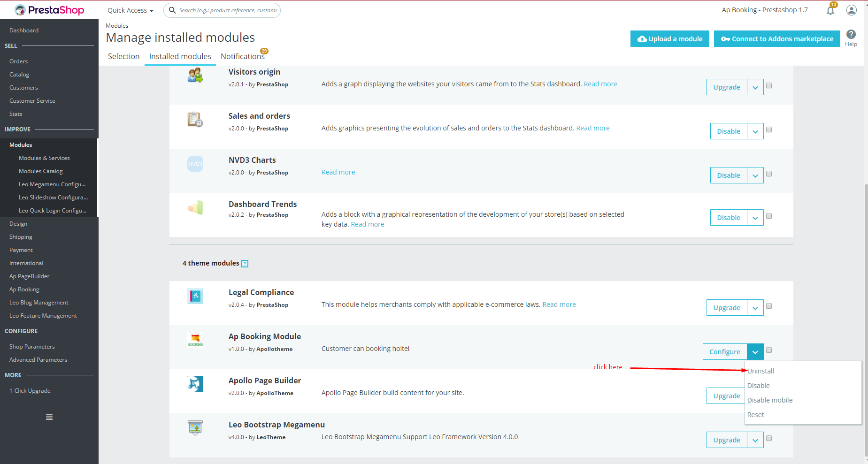Open Read more link for NVD3 Charts
Viewport: 868px width, 464px height.
click(x=338, y=172)
